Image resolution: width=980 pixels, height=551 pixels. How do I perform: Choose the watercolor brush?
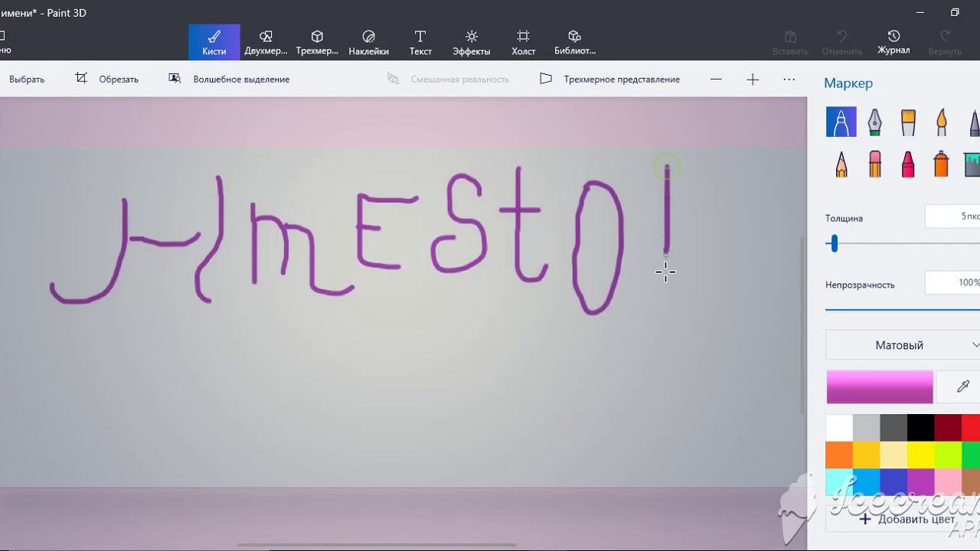click(942, 122)
